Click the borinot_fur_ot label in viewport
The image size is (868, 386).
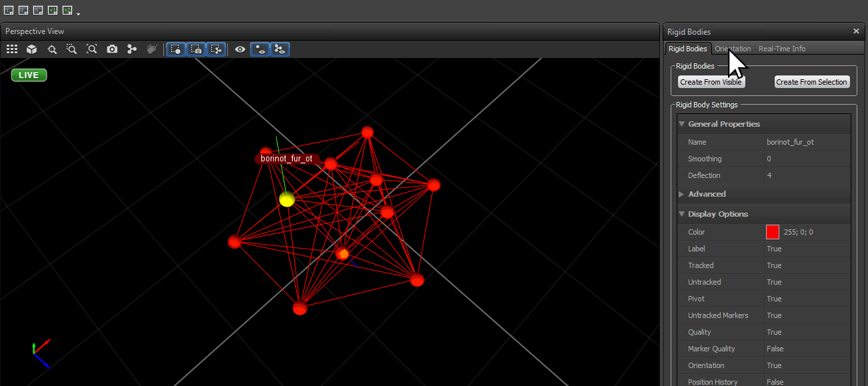pos(287,159)
